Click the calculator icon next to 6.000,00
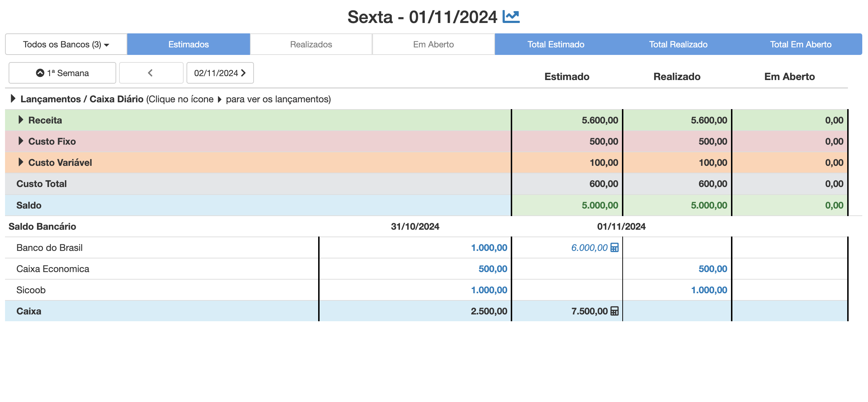Viewport: 868px width, 402px height. tap(614, 248)
